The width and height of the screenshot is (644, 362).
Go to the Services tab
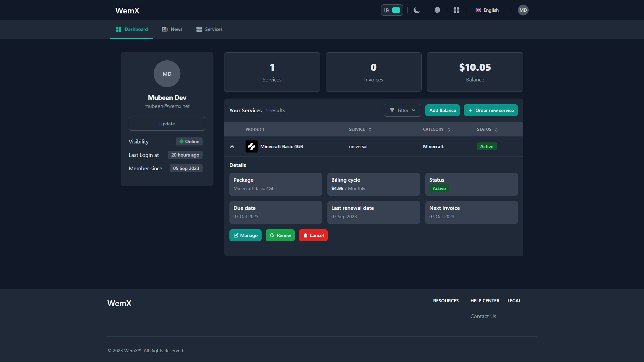[x=209, y=29]
